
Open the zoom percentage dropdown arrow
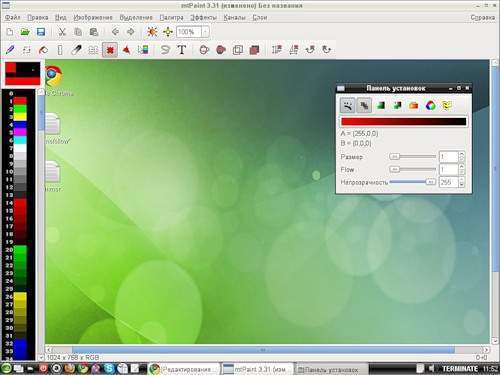click(x=205, y=32)
